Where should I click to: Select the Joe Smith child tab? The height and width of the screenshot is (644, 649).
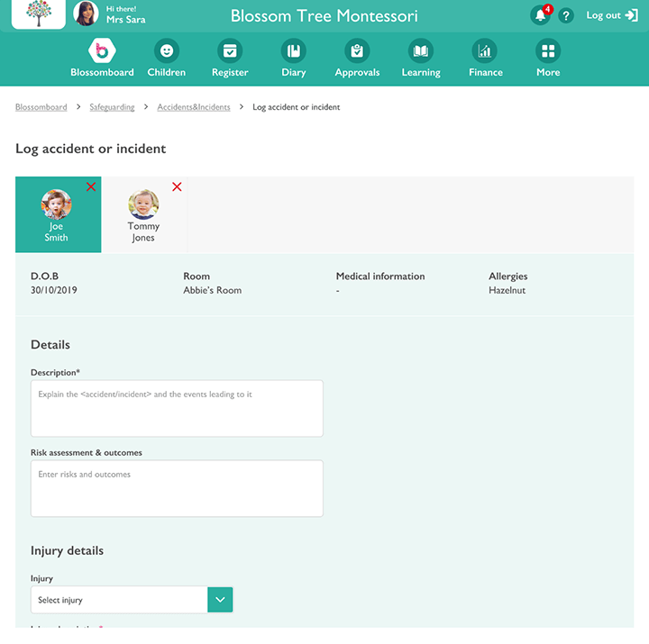click(x=57, y=216)
